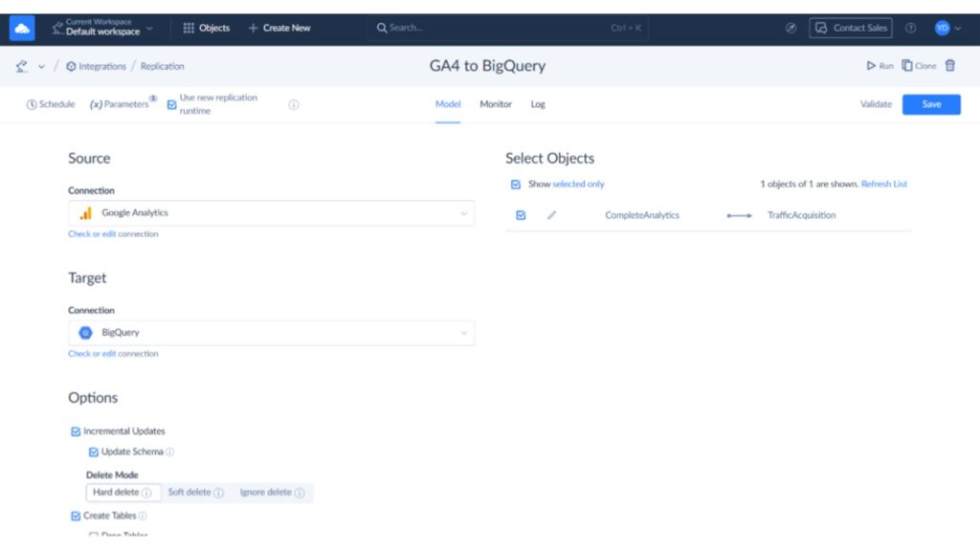Open the Parameters panel
The width and height of the screenshot is (980, 551).
click(x=122, y=104)
